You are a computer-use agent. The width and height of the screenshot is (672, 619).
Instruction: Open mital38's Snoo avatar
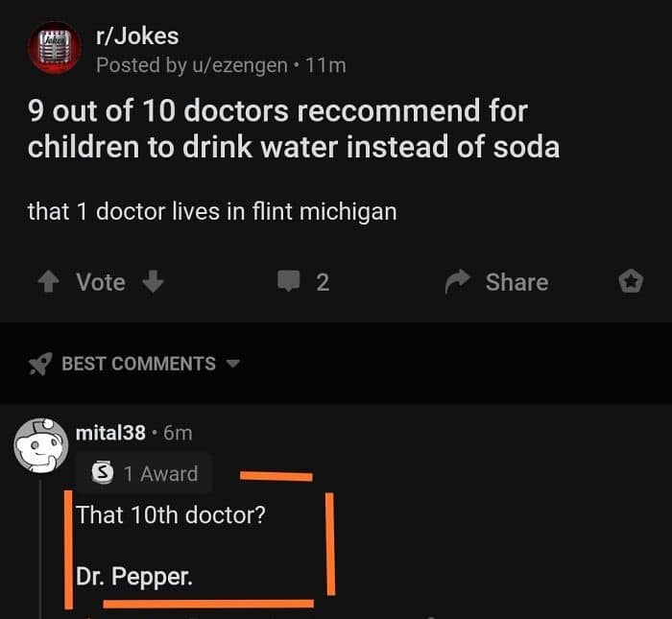[40, 446]
